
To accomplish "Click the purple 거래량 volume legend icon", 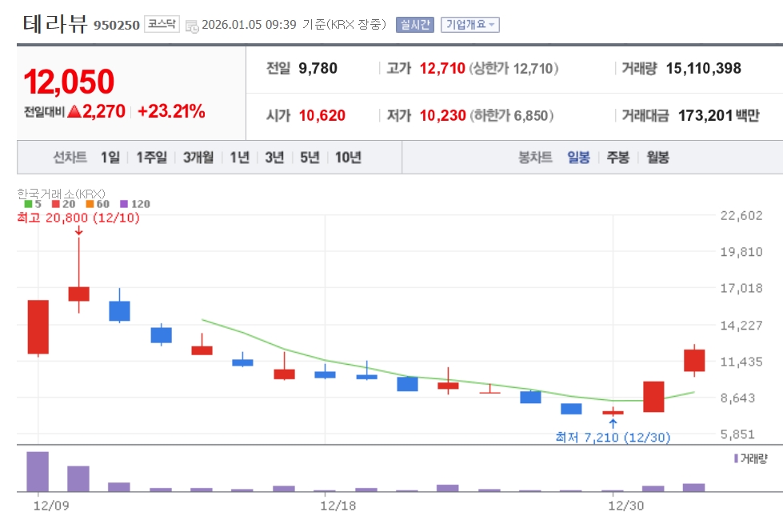I will point(736,458).
